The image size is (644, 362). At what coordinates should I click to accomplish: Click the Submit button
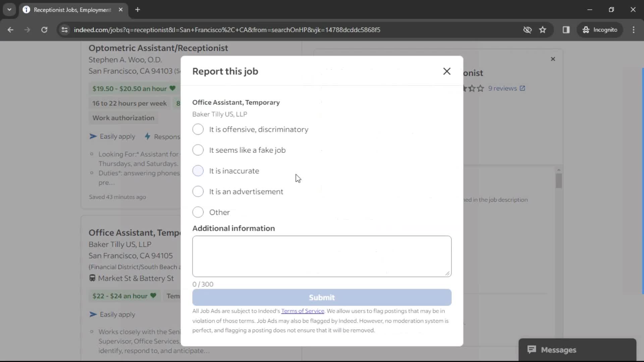pyautogui.click(x=322, y=297)
